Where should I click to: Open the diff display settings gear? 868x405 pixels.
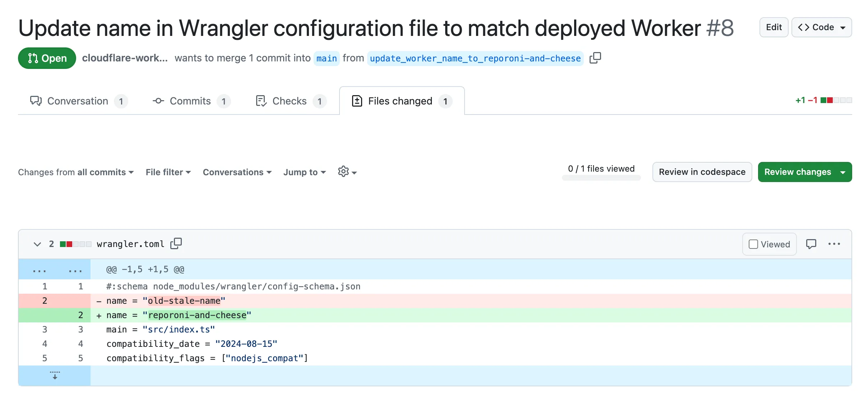pyautogui.click(x=344, y=172)
